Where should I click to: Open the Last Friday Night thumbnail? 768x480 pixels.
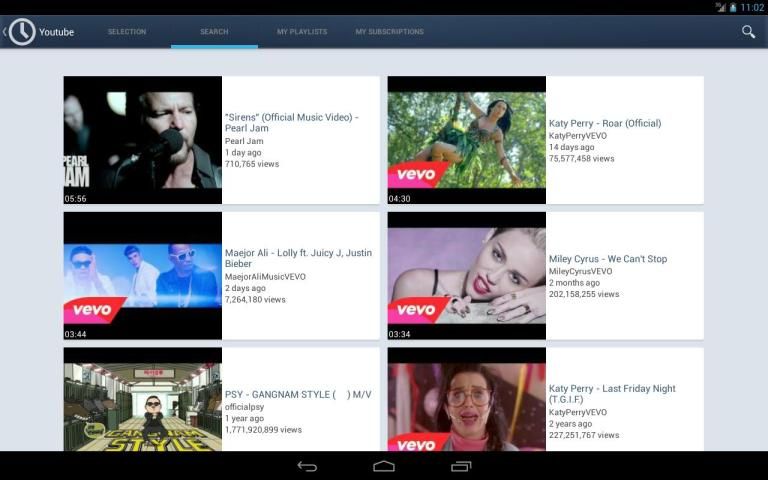[x=466, y=400]
